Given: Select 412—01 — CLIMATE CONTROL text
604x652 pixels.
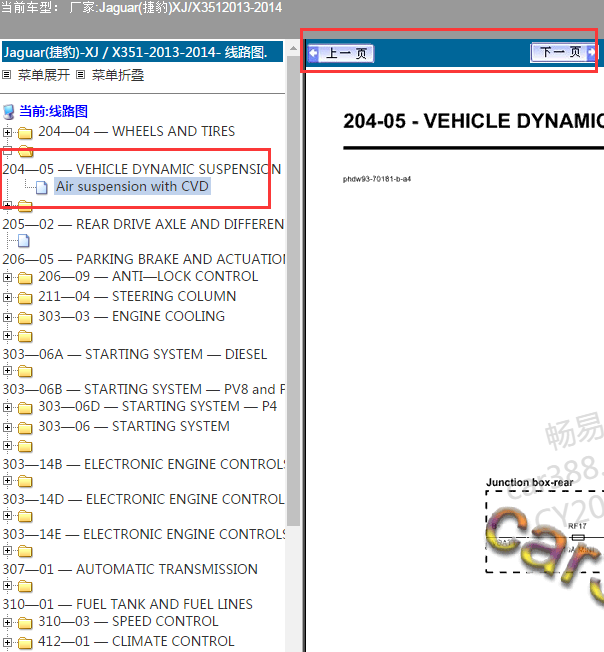Looking at the screenshot, I should [136, 641].
